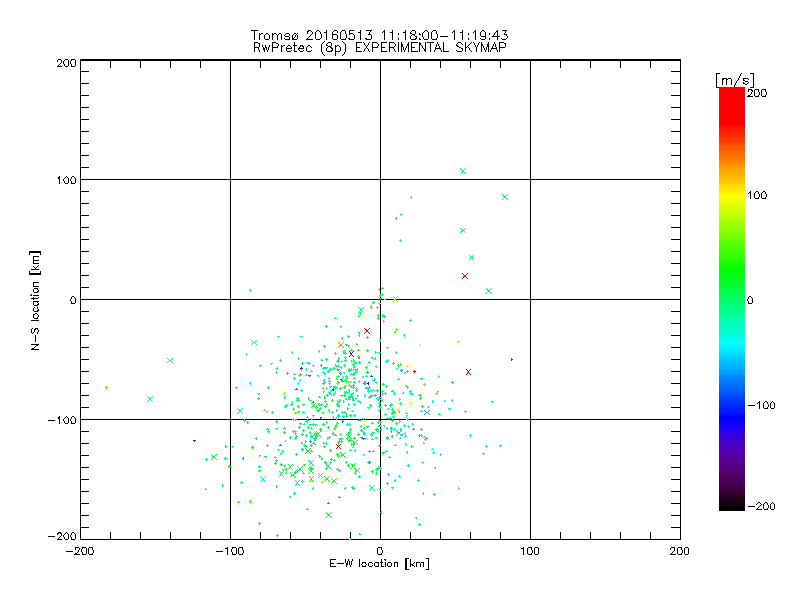Click the x-axis tick label '0'
800x600 pixels.
tap(380, 551)
